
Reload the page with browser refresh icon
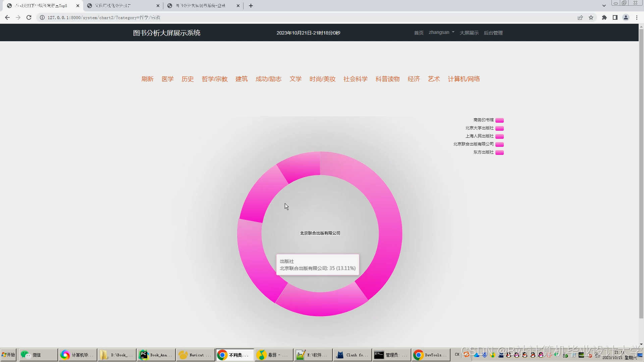(29, 17)
